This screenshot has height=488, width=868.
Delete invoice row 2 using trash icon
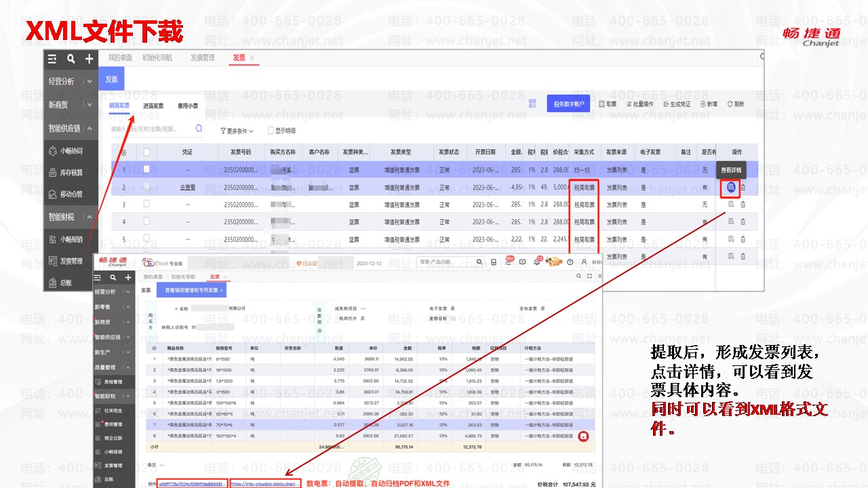click(x=743, y=187)
